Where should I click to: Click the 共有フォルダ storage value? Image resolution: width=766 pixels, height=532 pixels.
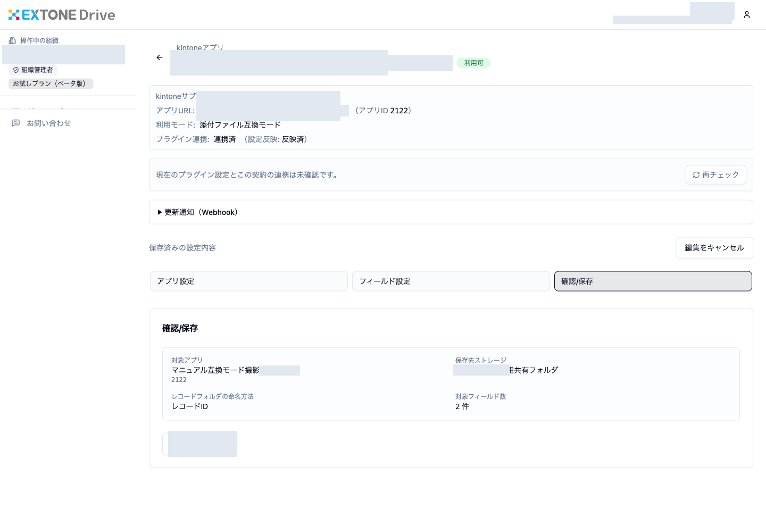tap(534, 370)
